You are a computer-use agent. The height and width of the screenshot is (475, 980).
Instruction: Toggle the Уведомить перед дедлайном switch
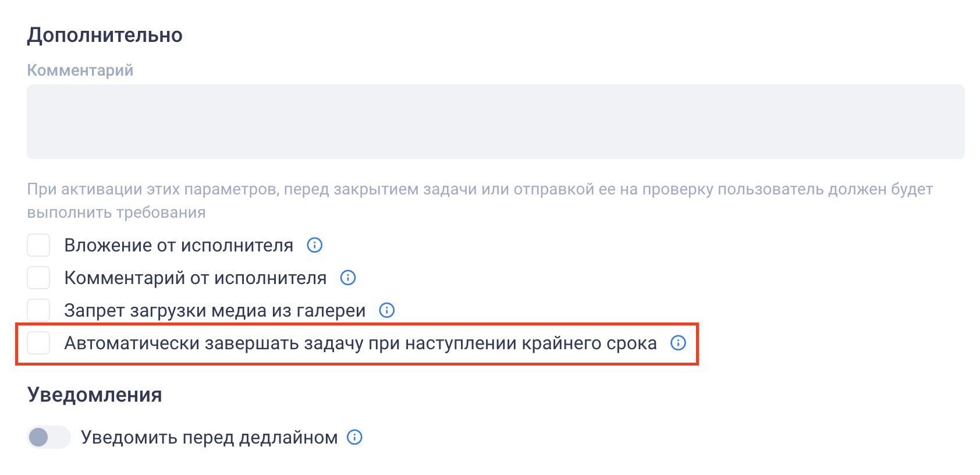(49, 437)
